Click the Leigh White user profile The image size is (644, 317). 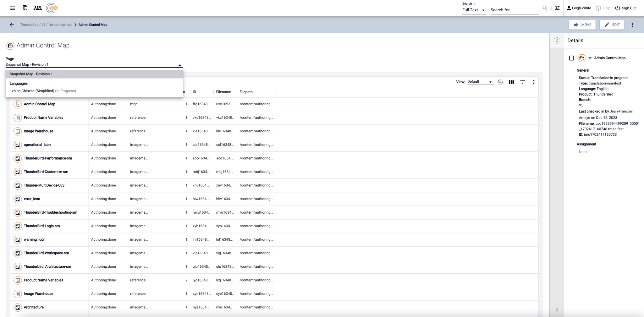(x=579, y=8)
